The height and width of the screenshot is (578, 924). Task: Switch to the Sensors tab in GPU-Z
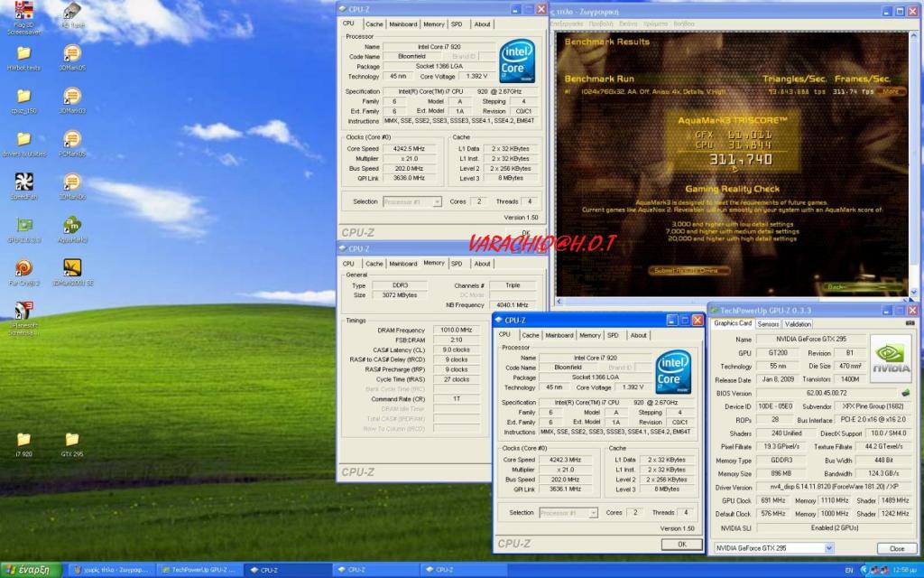coord(769,324)
